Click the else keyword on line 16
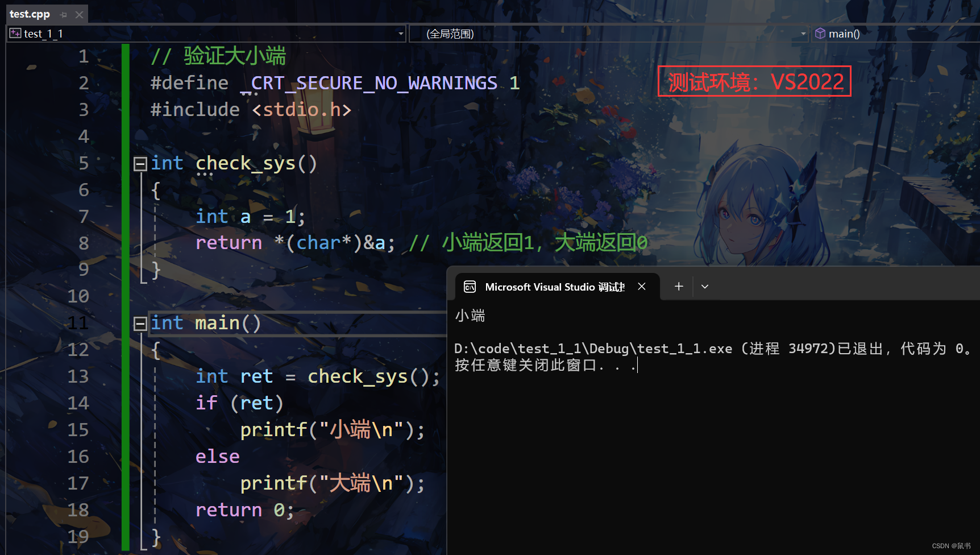 click(218, 457)
